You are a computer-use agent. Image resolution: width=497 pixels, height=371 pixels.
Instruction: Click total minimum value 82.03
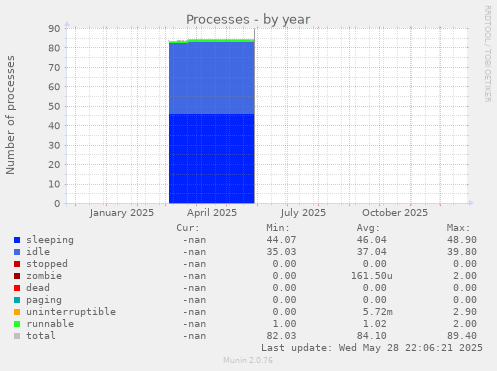tap(281, 336)
